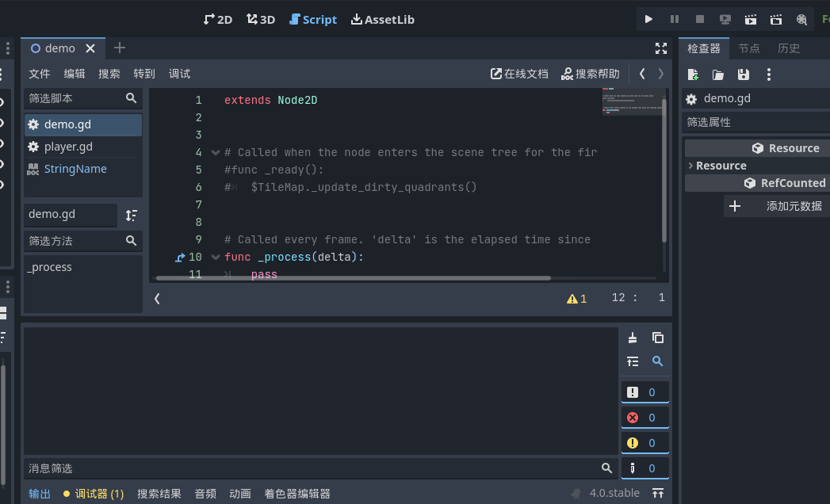The width and height of the screenshot is (830, 504).
Task: Clear the output panel with broom icon
Action: pos(633,338)
